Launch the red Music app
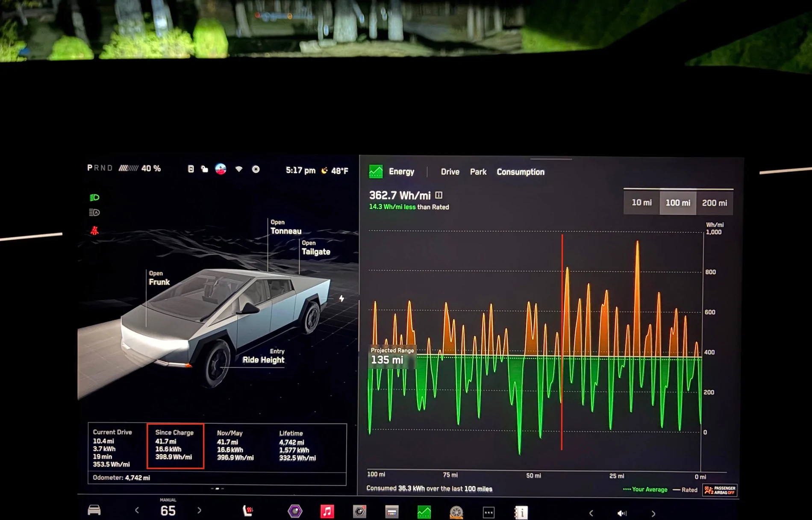The image size is (812, 520). coord(327,511)
